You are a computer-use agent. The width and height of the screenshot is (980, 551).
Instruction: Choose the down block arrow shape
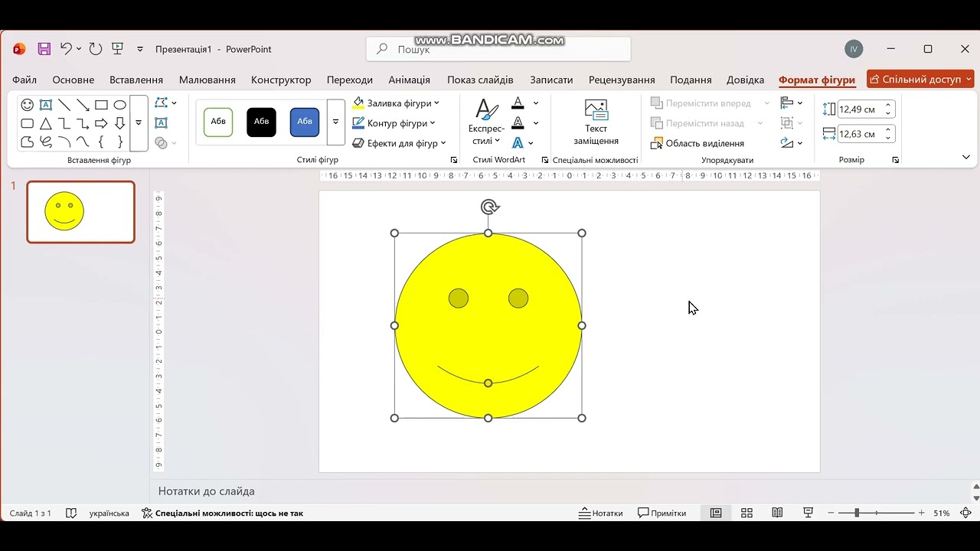click(119, 123)
